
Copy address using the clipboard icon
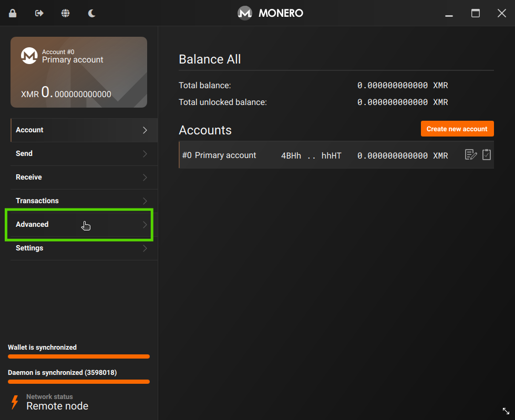(486, 154)
